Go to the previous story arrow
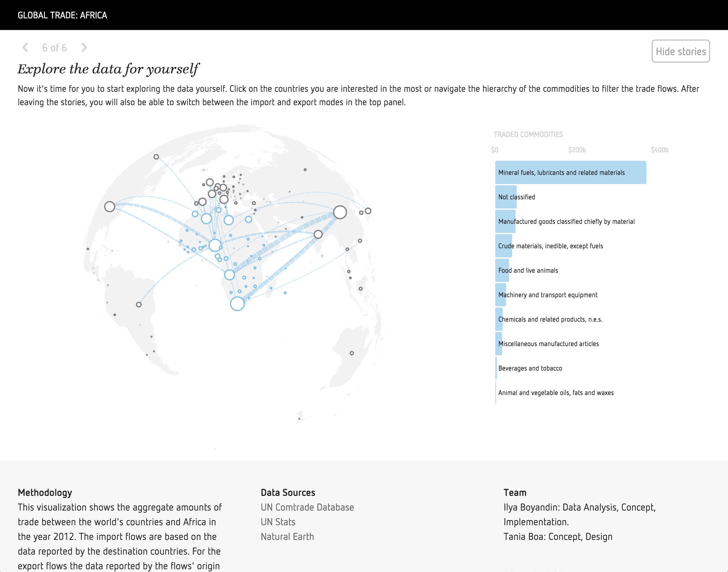This screenshot has width=728, height=572. coord(25,48)
